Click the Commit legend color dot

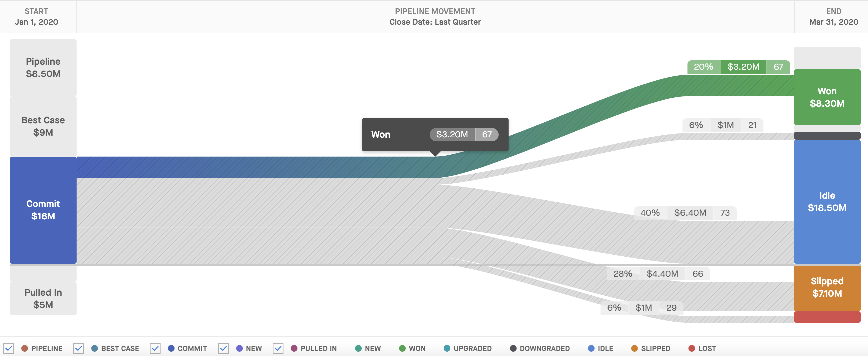[171, 348]
